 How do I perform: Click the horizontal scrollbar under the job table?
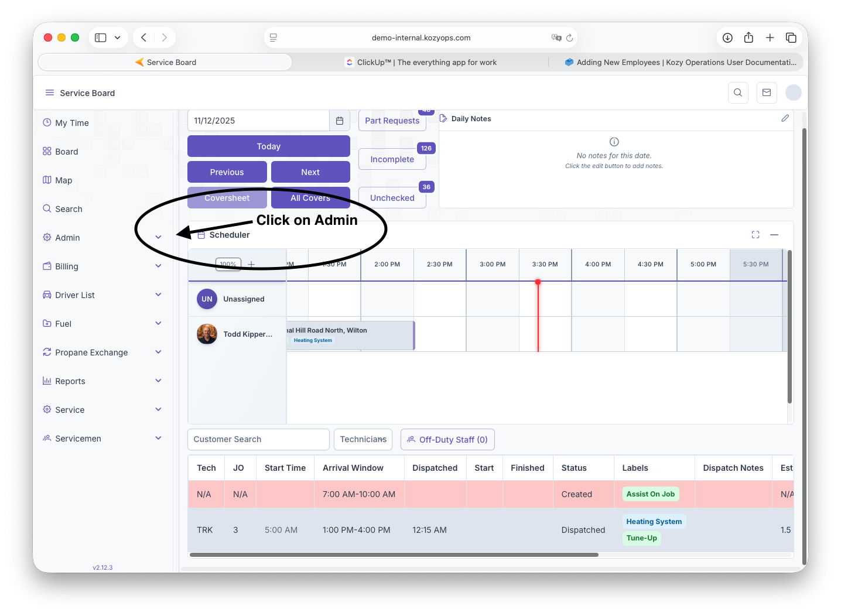click(x=394, y=555)
